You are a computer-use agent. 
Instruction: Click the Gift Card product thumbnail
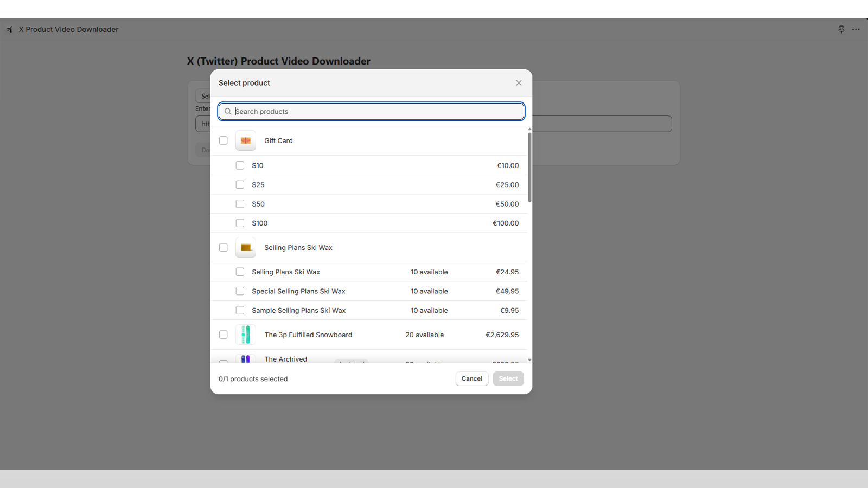(x=246, y=140)
